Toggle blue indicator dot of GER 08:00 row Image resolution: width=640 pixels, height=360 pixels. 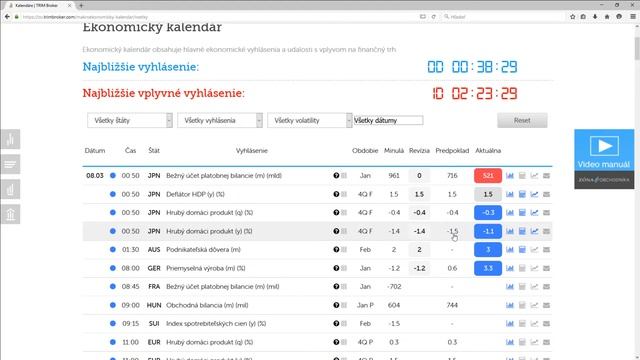(113, 268)
